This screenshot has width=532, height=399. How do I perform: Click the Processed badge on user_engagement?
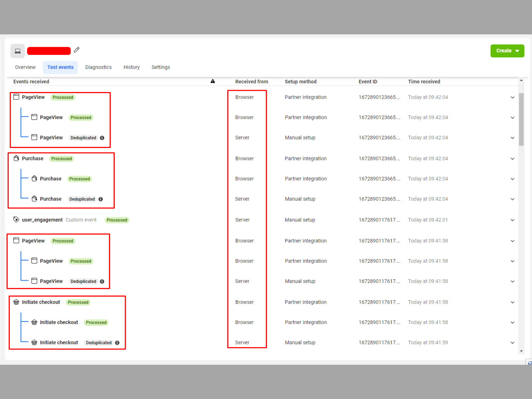(x=116, y=220)
